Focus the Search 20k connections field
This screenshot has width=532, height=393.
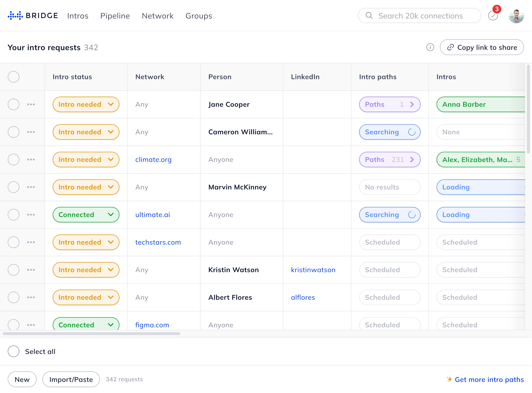tap(420, 16)
